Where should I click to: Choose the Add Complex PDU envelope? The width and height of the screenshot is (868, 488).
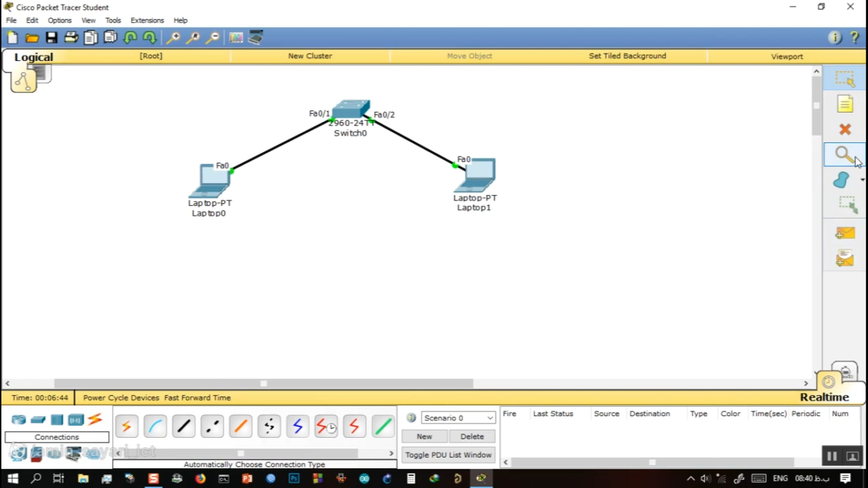(x=844, y=258)
